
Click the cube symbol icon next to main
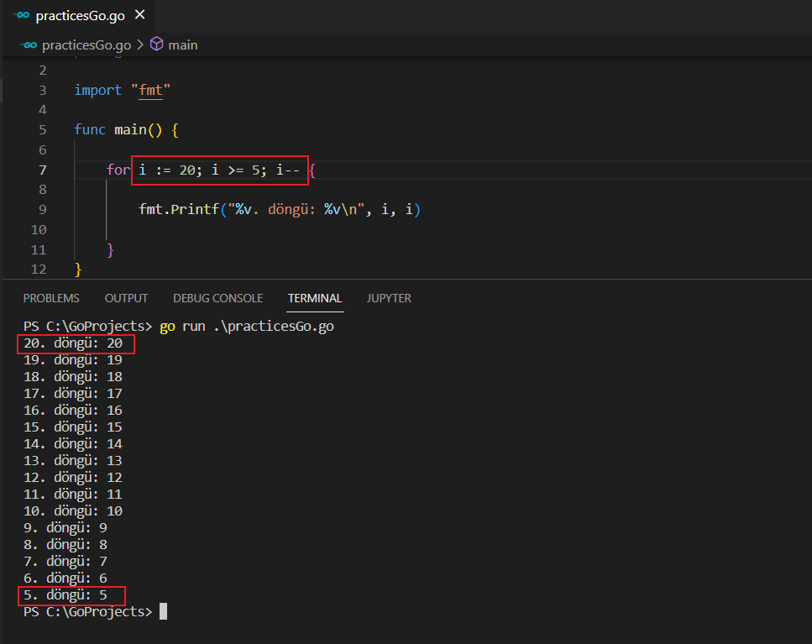(x=156, y=45)
